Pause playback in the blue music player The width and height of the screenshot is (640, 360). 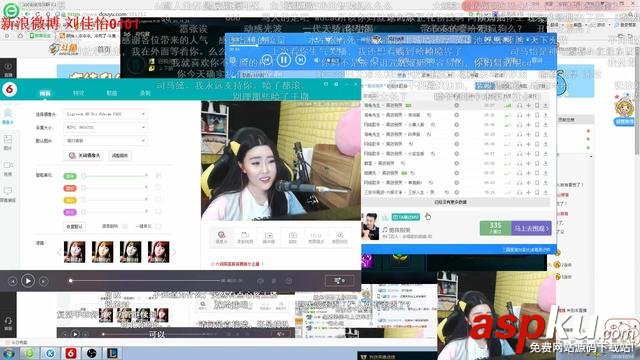click(x=284, y=60)
